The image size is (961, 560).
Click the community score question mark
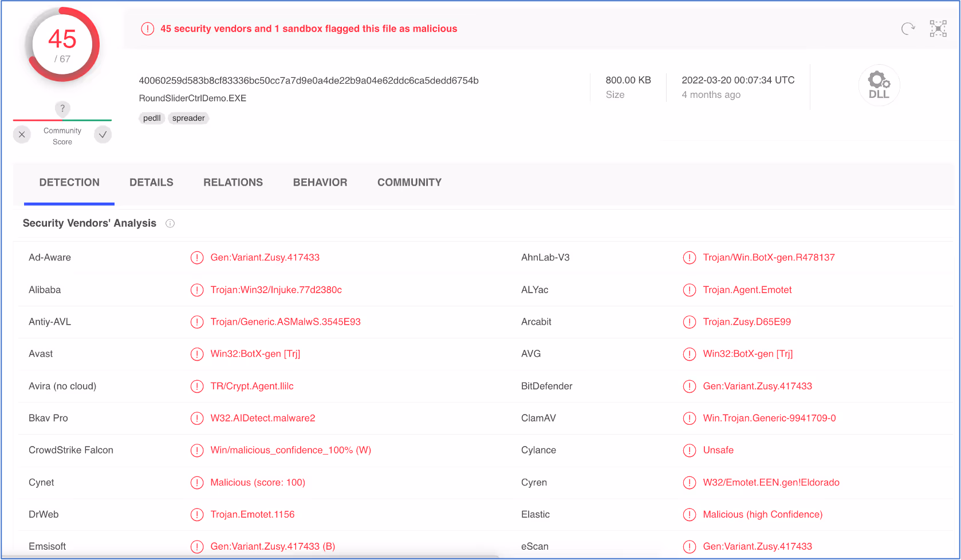pos(62,108)
